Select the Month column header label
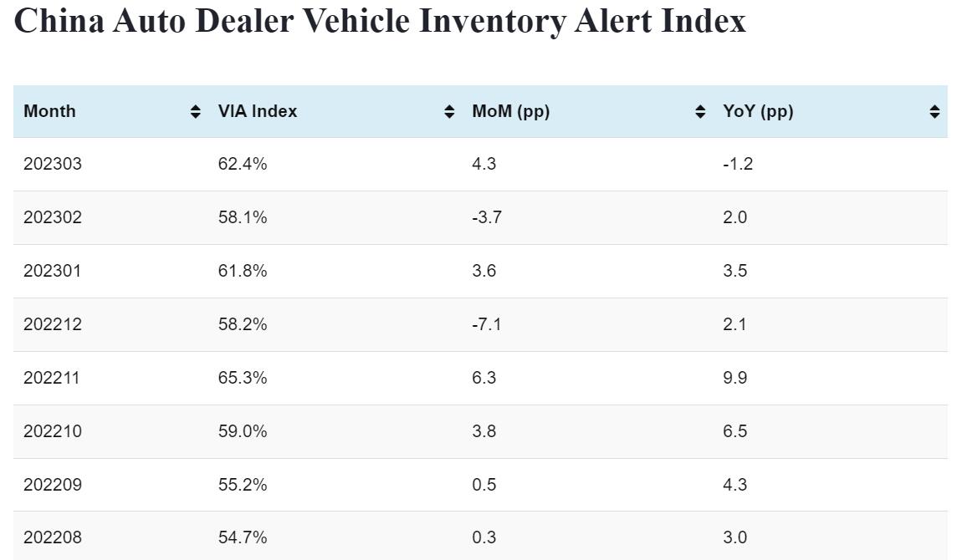The width and height of the screenshot is (957, 560). (x=49, y=111)
